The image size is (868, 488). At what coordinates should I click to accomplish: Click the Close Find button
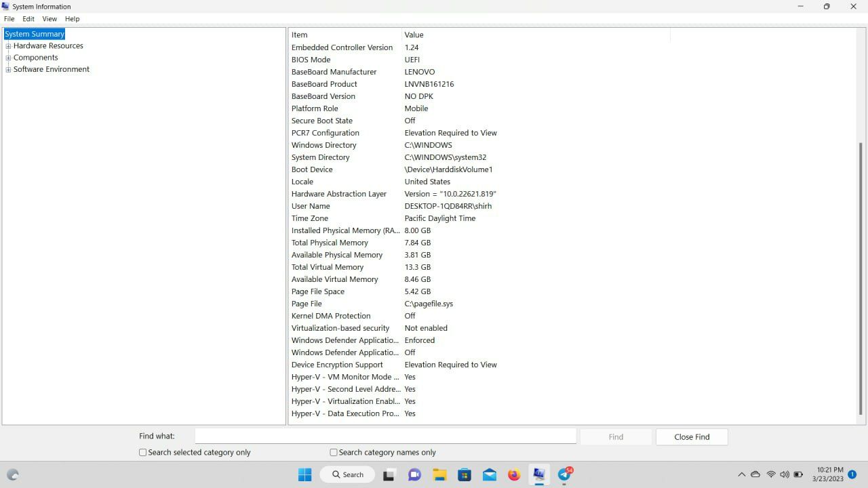(692, 437)
